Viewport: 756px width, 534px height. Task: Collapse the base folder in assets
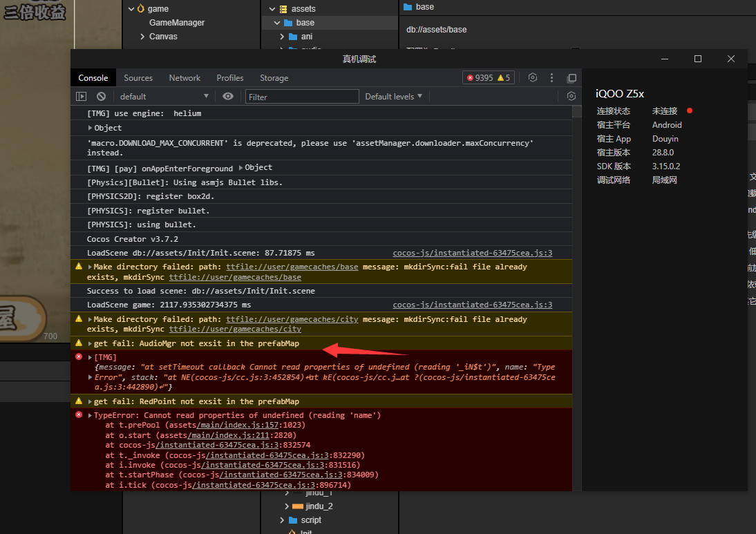tap(276, 23)
